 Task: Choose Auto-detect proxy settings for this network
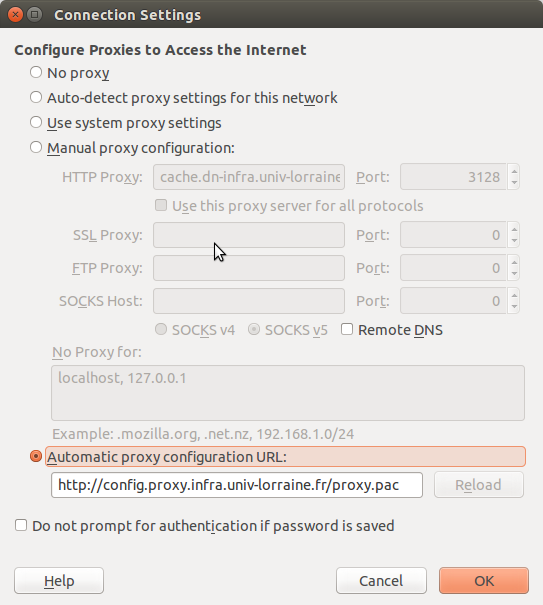pyautogui.click(x=36, y=97)
